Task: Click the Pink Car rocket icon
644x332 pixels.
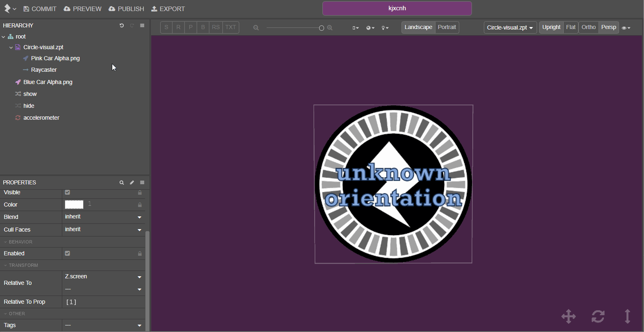Action: point(26,58)
